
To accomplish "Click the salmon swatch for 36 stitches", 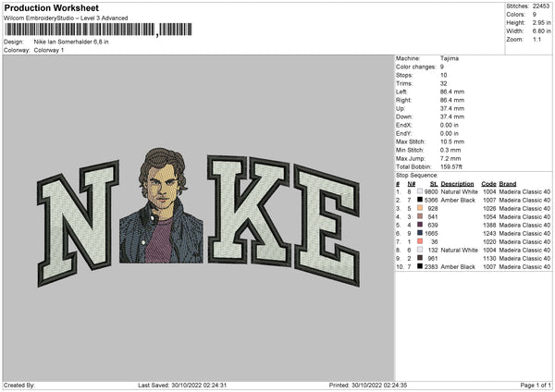I will 420,241.
